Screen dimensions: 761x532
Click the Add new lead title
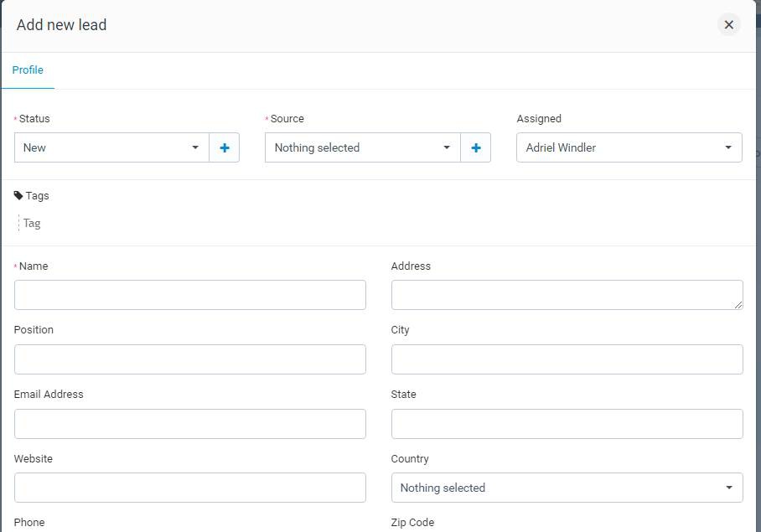click(62, 25)
